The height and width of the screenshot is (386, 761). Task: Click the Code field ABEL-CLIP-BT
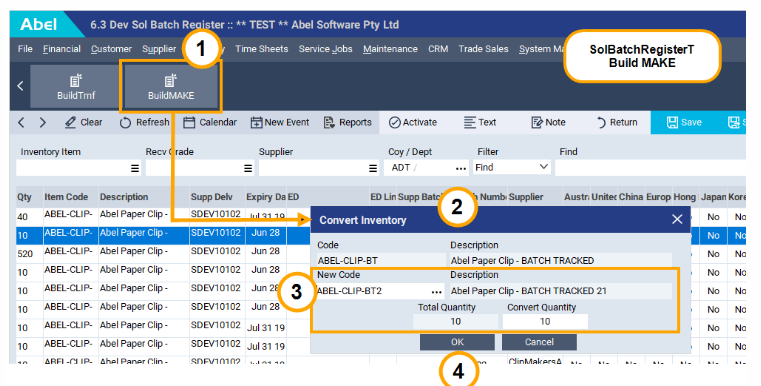point(381,260)
